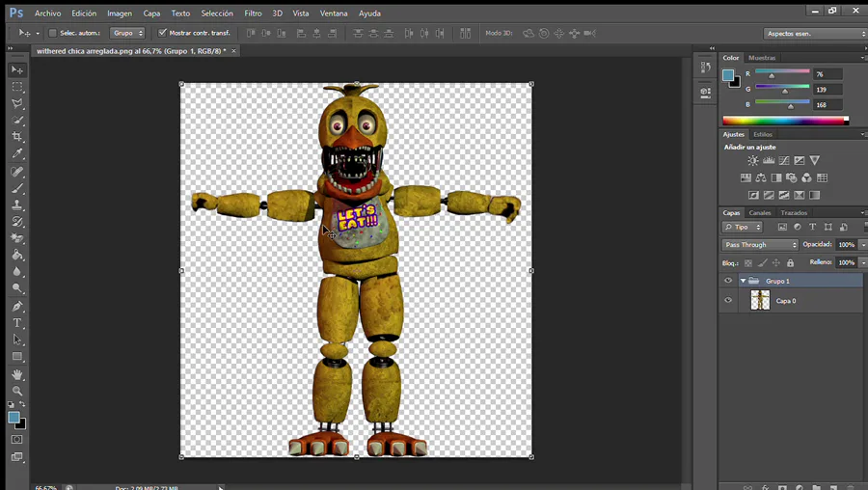Uncheck Mostrar contr. transf. checkbox

(162, 33)
